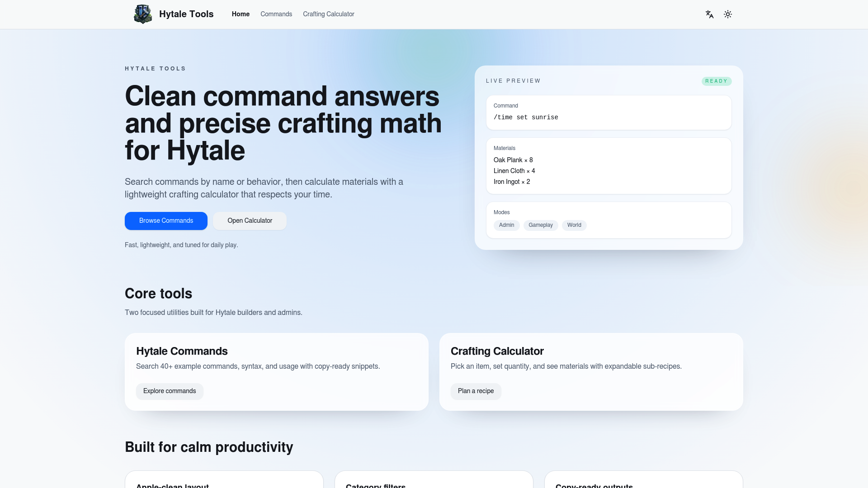Click the Explore commands button

(170, 391)
